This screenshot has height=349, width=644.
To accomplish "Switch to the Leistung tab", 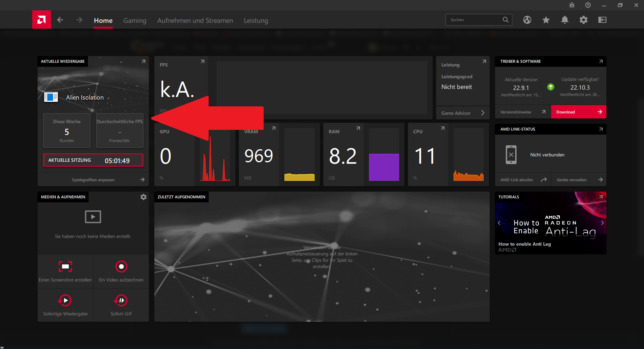I will click(x=256, y=20).
